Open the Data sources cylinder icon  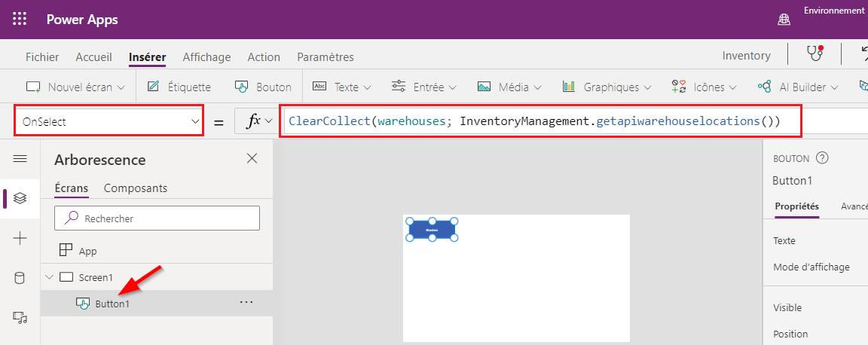pos(20,278)
